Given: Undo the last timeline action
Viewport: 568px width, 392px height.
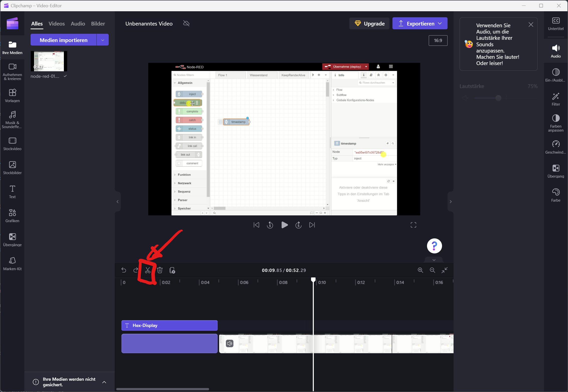Looking at the screenshot, I should click(x=123, y=270).
